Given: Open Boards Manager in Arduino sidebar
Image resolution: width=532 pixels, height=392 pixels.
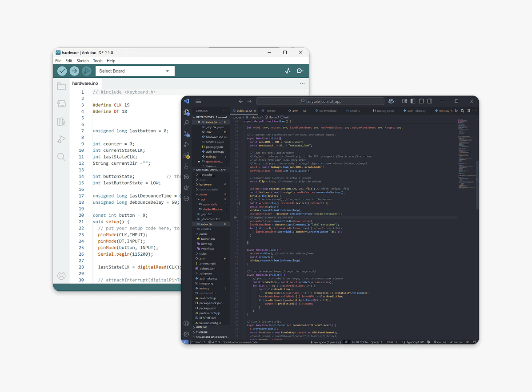Looking at the screenshot, I should tap(61, 104).
